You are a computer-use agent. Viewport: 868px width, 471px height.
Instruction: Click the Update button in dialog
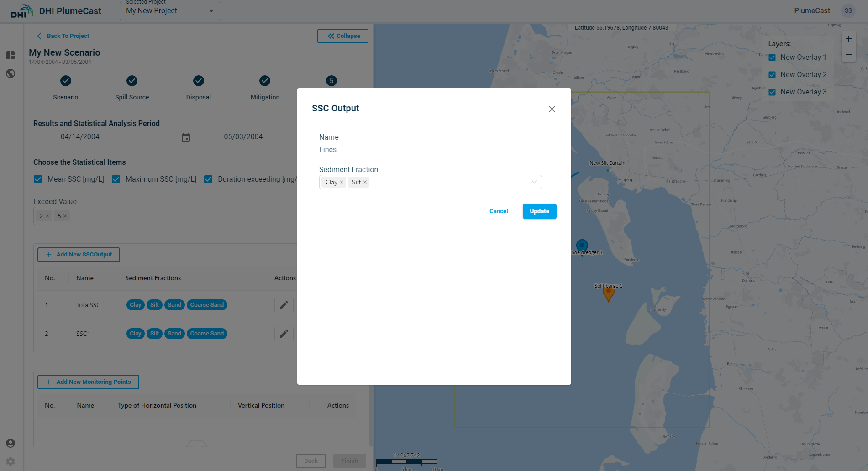tap(539, 211)
